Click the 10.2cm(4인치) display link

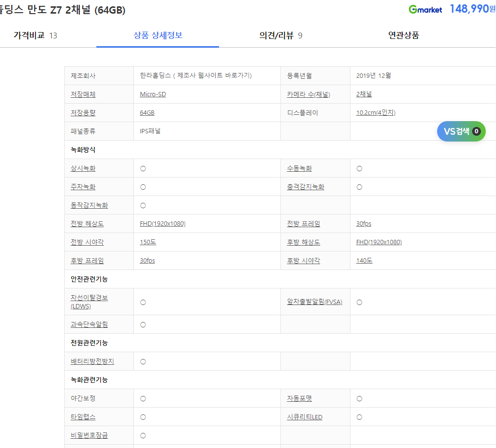376,112
